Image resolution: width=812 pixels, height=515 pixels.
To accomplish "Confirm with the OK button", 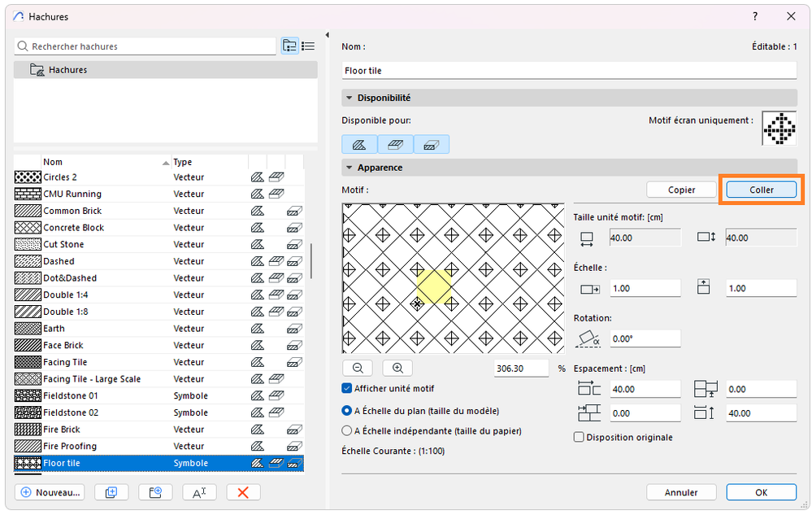I will pos(762,492).
